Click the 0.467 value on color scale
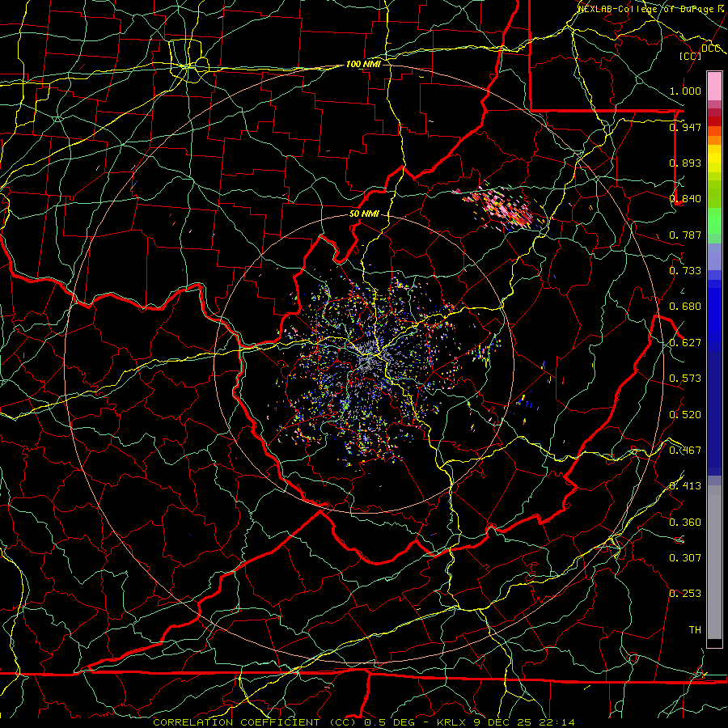 [685, 451]
